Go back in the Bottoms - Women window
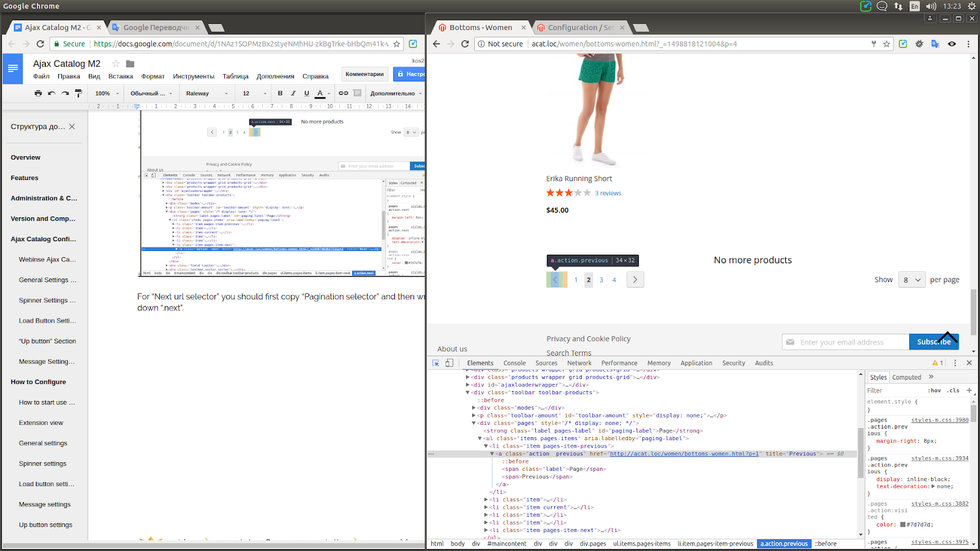980x551 pixels. click(436, 44)
